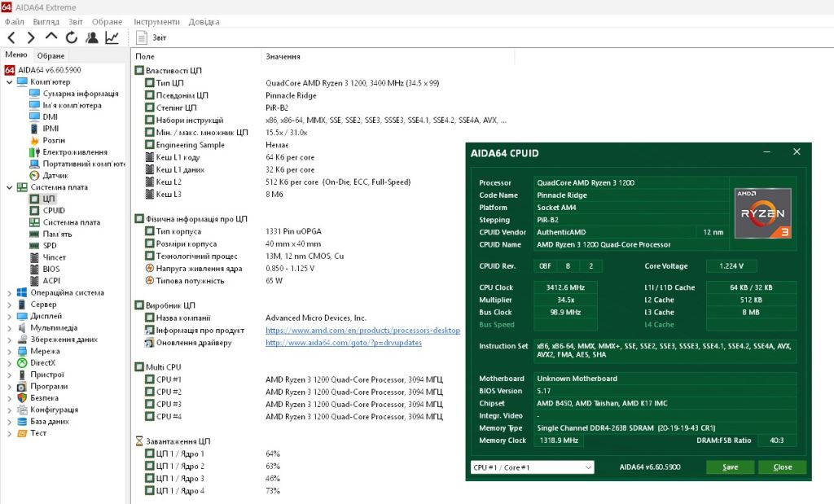Switch to the Обране tab
The height and width of the screenshot is (504, 834).
[x=50, y=55]
